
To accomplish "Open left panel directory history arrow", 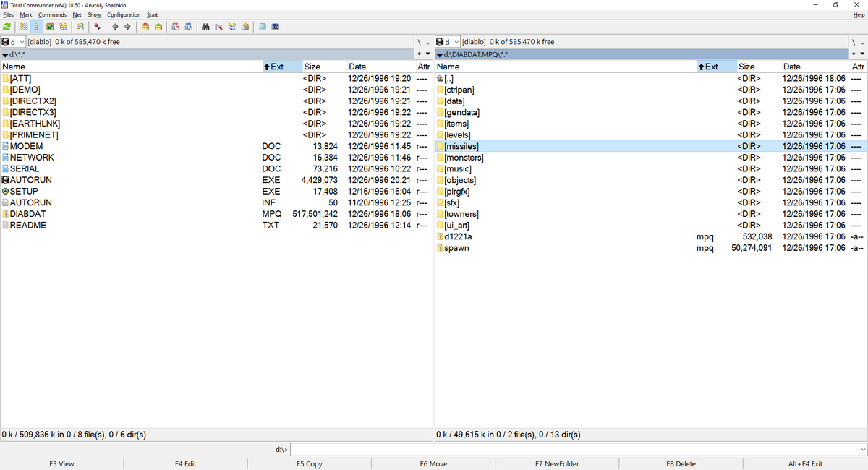I will pos(427,54).
